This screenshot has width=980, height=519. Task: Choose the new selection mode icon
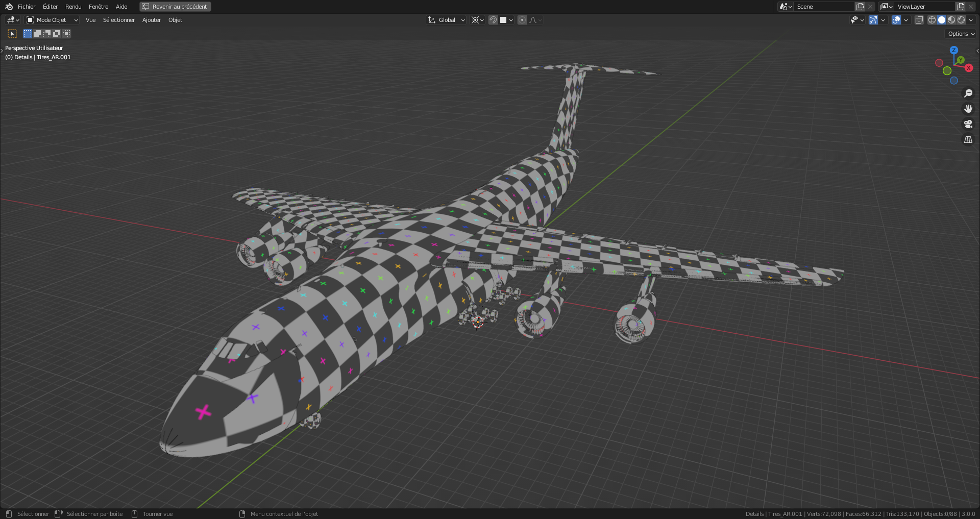[28, 34]
